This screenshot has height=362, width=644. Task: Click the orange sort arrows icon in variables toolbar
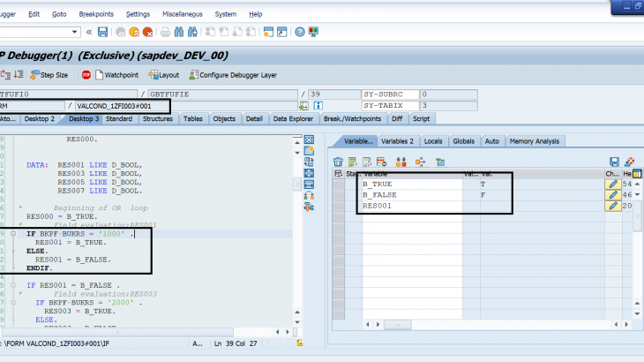(401, 162)
